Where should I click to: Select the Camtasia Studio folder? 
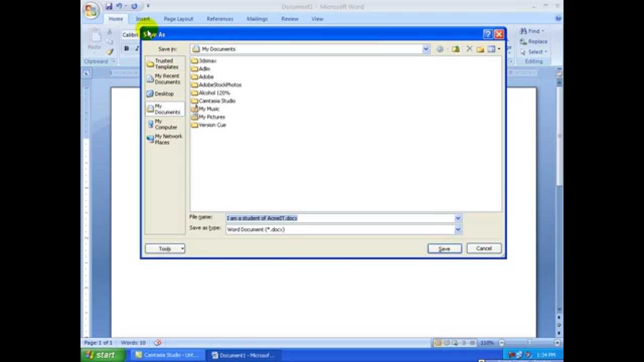(213, 101)
